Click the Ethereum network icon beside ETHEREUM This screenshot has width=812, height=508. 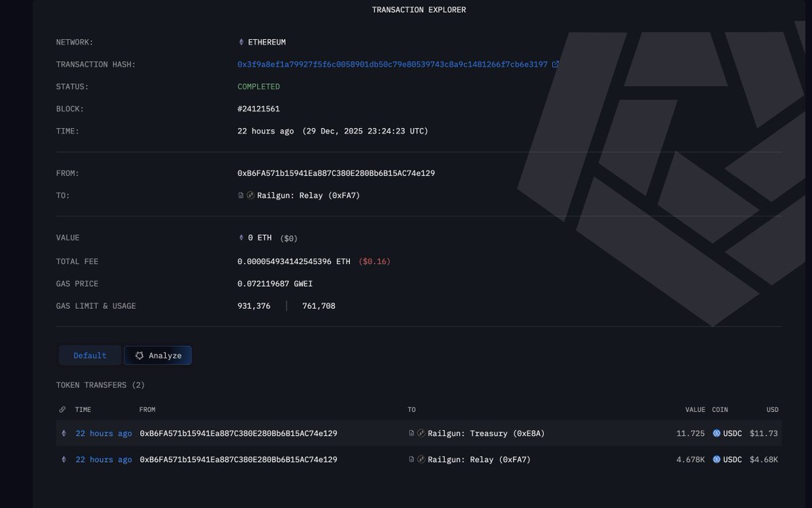241,42
